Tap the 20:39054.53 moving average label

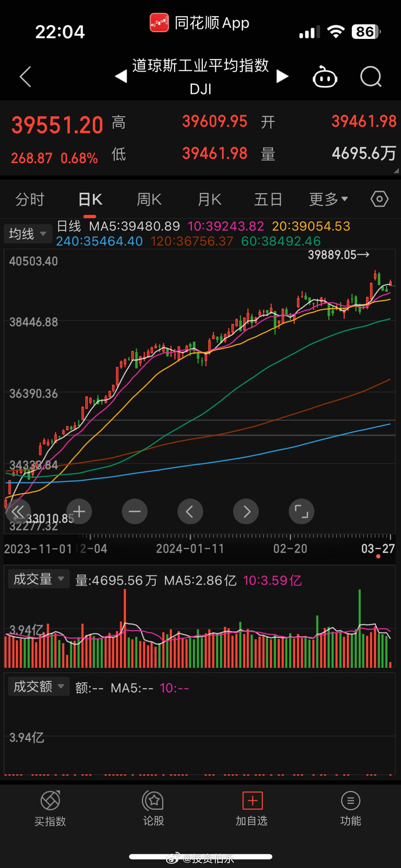coord(310,226)
